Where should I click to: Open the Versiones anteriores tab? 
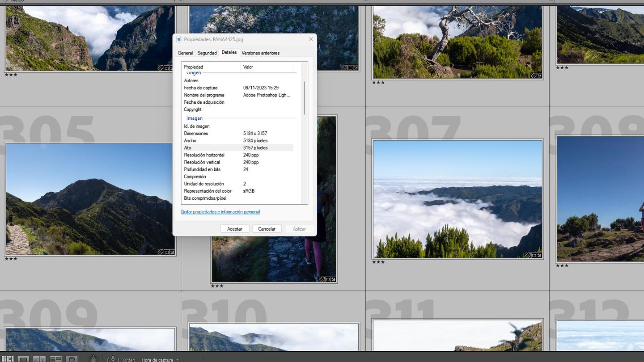pyautogui.click(x=260, y=53)
